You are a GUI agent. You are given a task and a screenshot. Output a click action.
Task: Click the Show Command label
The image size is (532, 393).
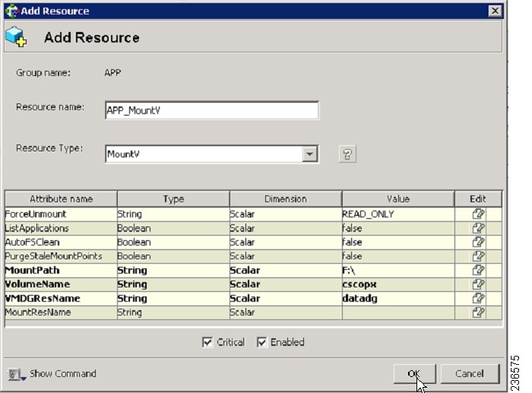[63, 374]
